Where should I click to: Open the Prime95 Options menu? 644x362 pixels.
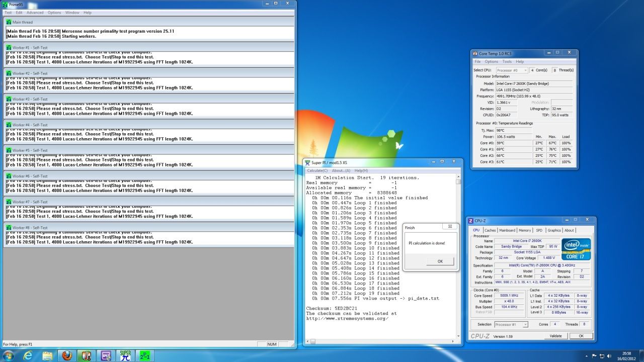pos(54,12)
